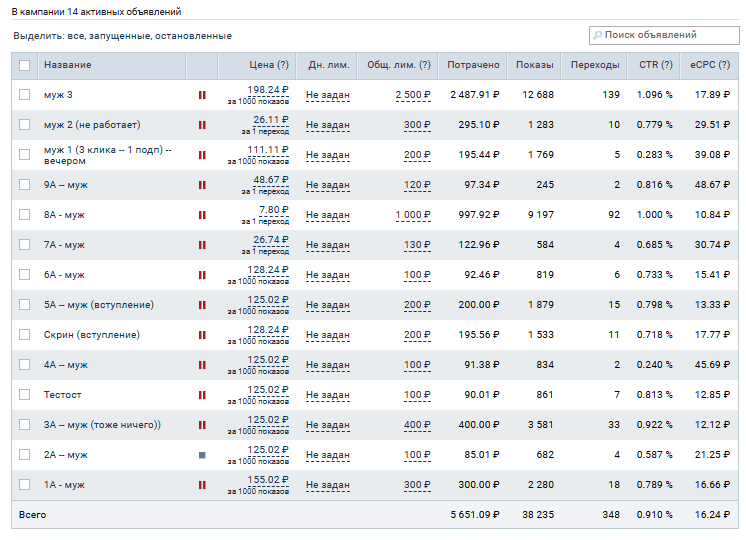746x540 pixels.
Task: Click the status icon for 1А - муж
Action: coord(202,485)
